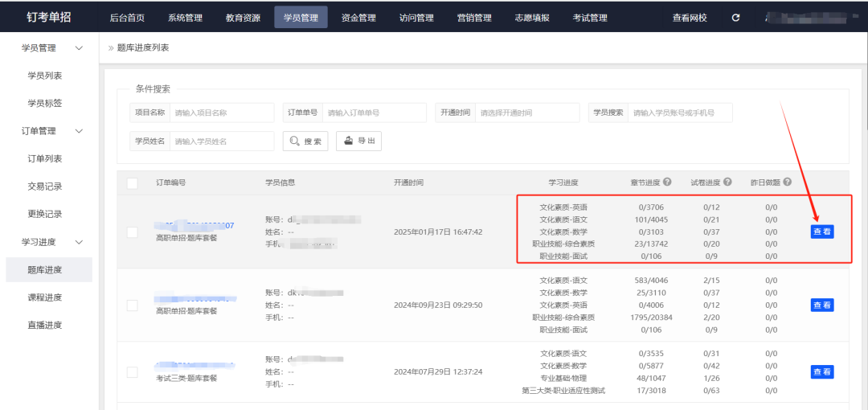Screen dimensions: 868x410
Task: Open 学员列表 in the sidebar
Action: (45, 76)
